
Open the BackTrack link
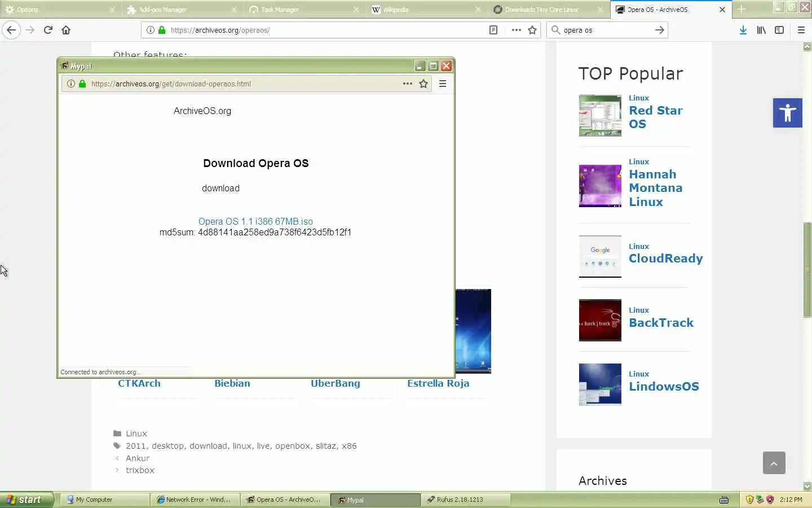point(661,323)
